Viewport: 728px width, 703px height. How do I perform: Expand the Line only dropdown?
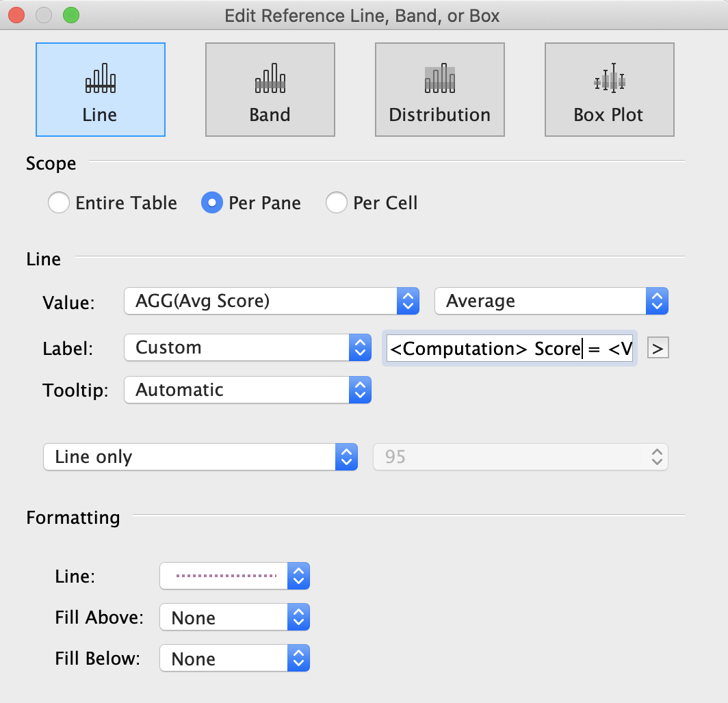[200, 457]
